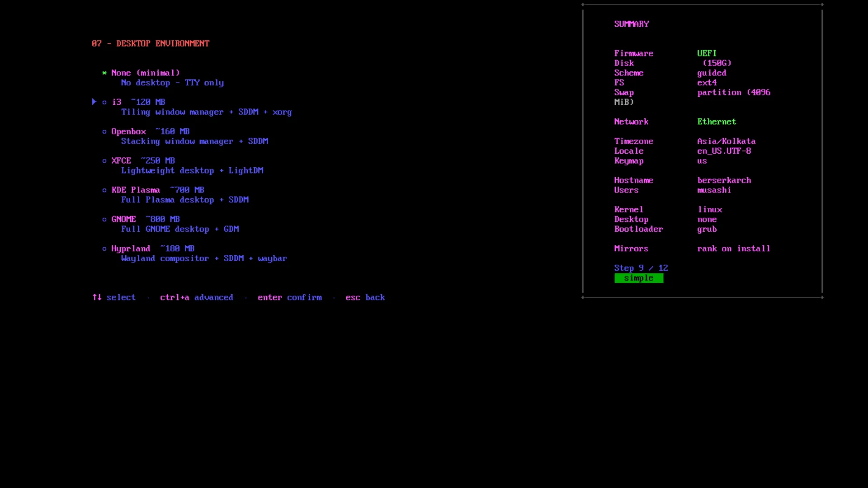The image size is (868, 488).
Task: Click the Bootloader value 'grub'
Action: click(x=707, y=230)
